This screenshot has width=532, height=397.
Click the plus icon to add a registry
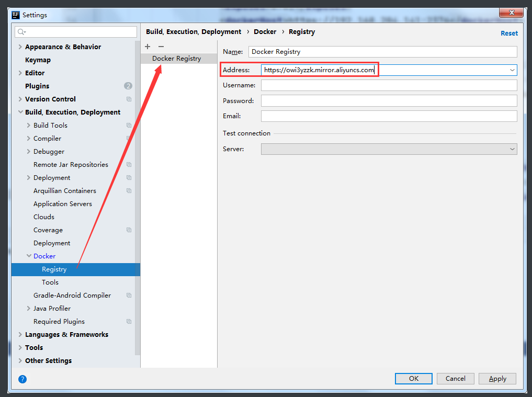(x=148, y=47)
